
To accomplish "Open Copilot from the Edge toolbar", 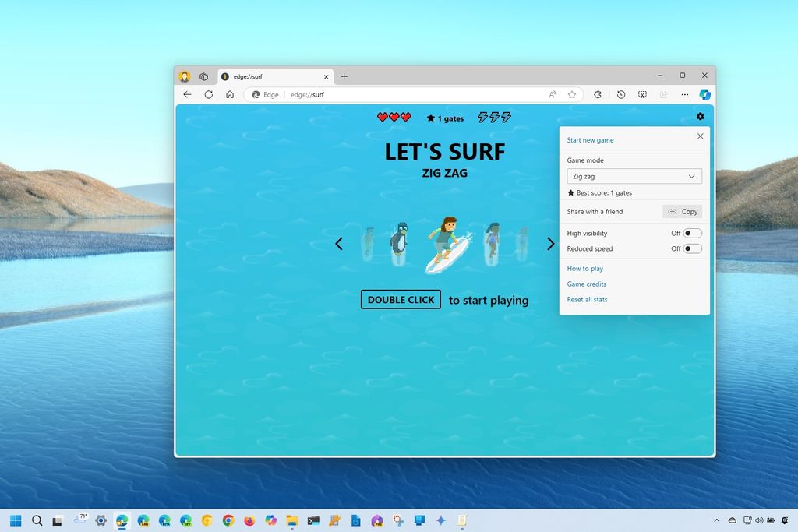I will (x=704, y=94).
